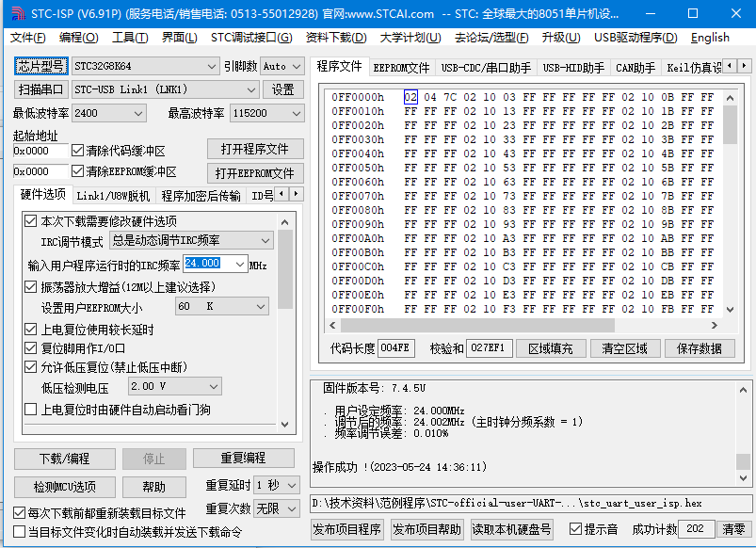Toggle 清除代码缓冲区 checkbox
The height and width of the screenshot is (548, 756).
[x=77, y=151]
